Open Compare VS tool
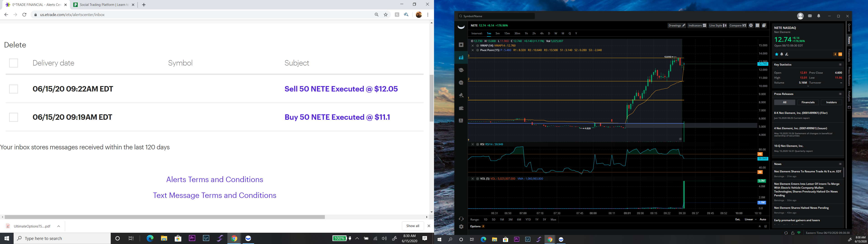The height and width of the screenshot is (244, 868). (738, 26)
